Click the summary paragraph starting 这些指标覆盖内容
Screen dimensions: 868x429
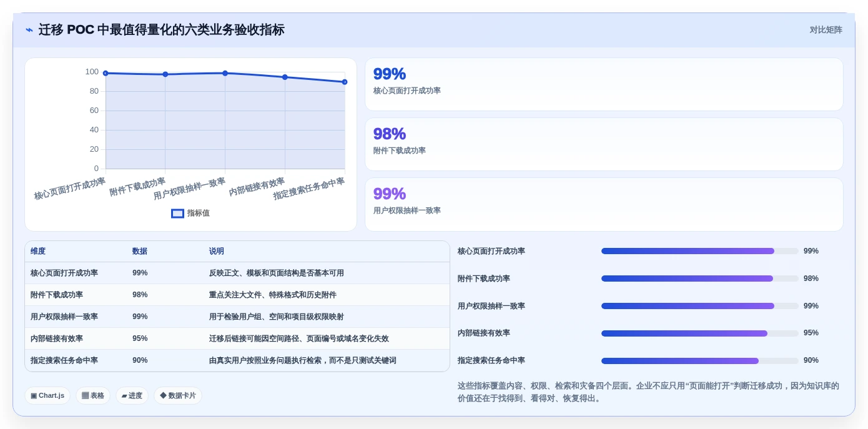point(649,392)
